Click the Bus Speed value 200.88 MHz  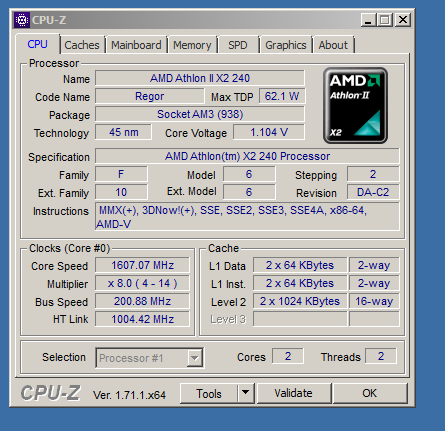coord(142,301)
